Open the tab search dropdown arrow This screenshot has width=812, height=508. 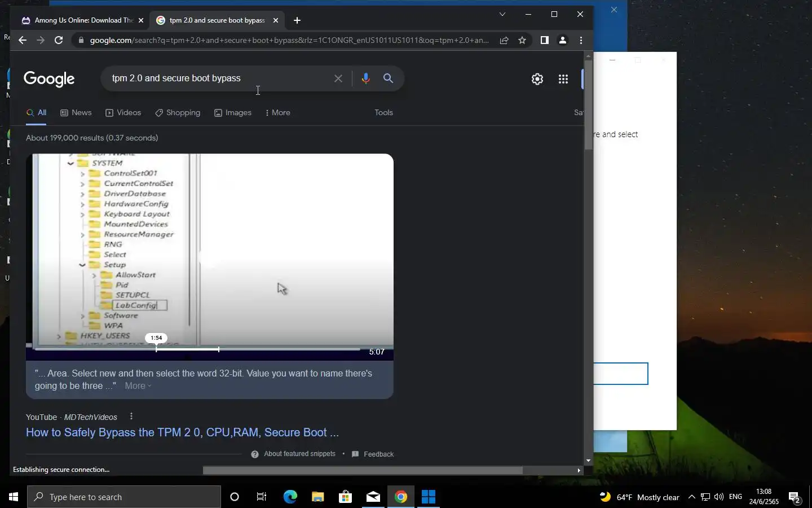pyautogui.click(x=502, y=14)
